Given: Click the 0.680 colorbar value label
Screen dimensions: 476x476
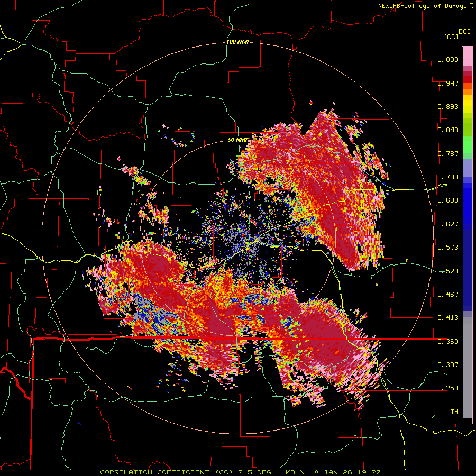Looking at the screenshot, I should 448,200.
